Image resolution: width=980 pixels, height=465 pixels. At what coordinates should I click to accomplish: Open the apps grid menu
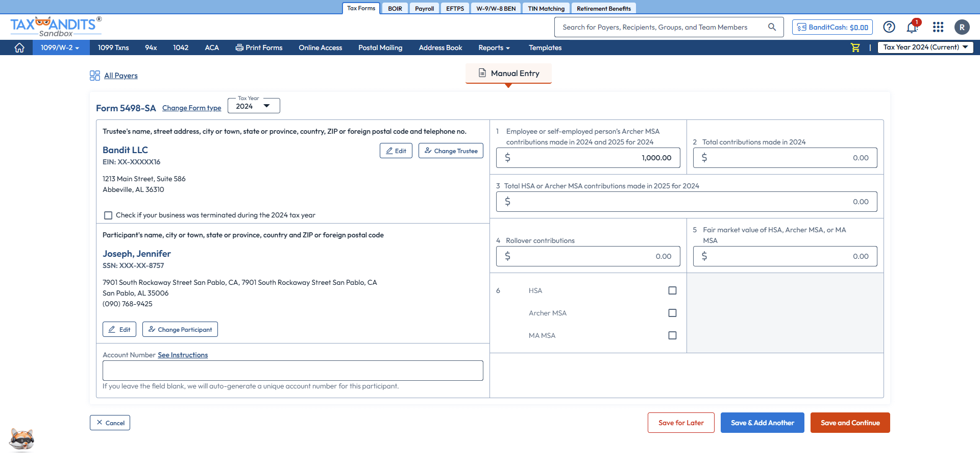tap(938, 27)
